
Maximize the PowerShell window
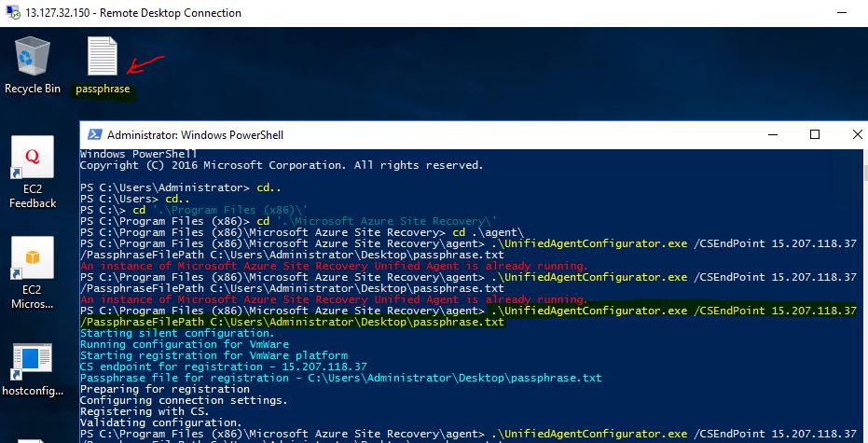814,134
